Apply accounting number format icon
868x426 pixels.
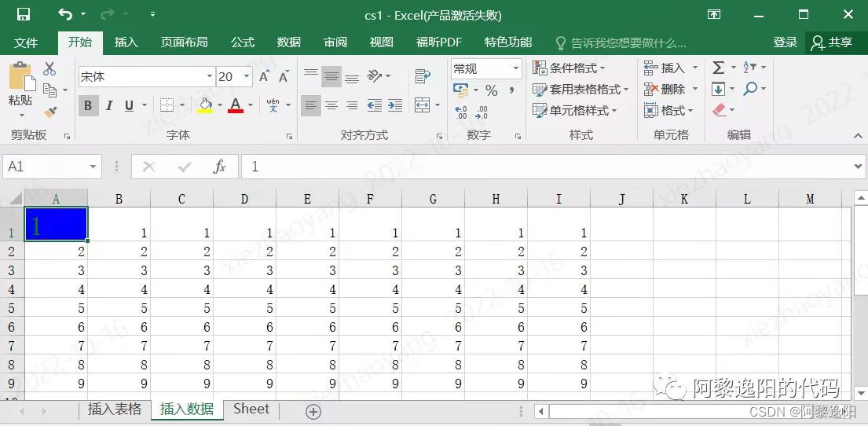460,89
